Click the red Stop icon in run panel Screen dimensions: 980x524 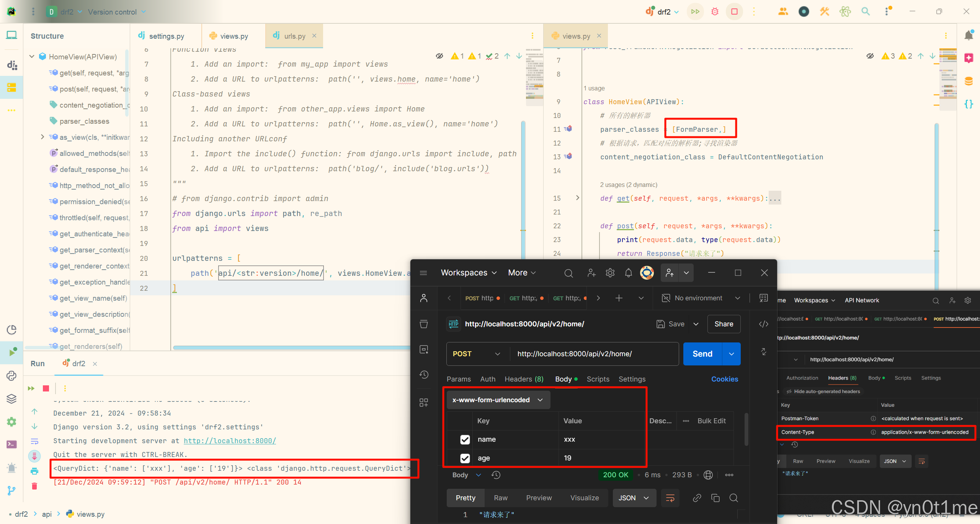[x=46, y=388]
